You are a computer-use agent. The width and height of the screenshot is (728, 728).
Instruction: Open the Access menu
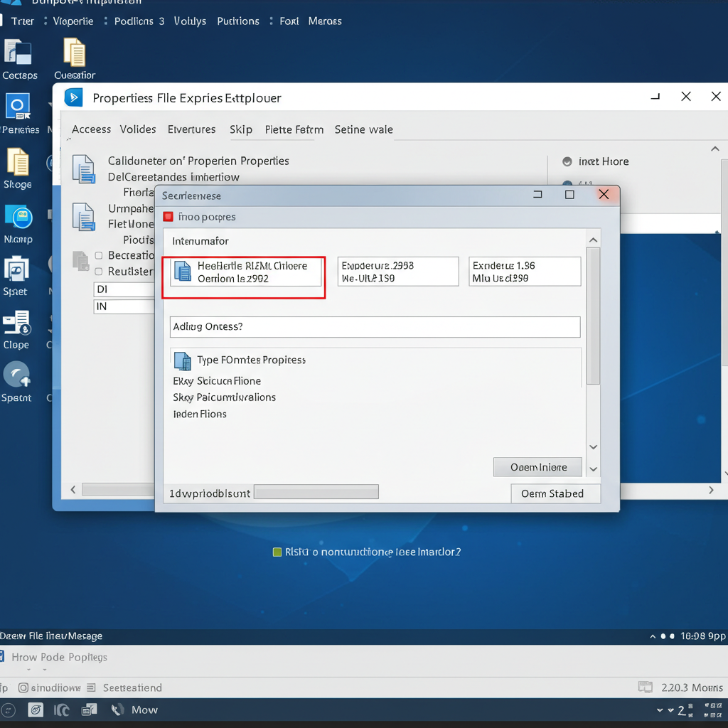coord(91,129)
